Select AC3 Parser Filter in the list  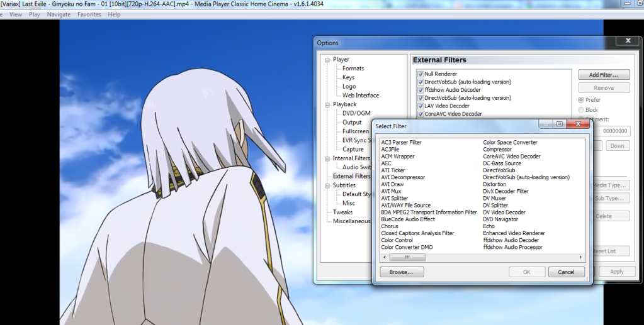point(401,143)
